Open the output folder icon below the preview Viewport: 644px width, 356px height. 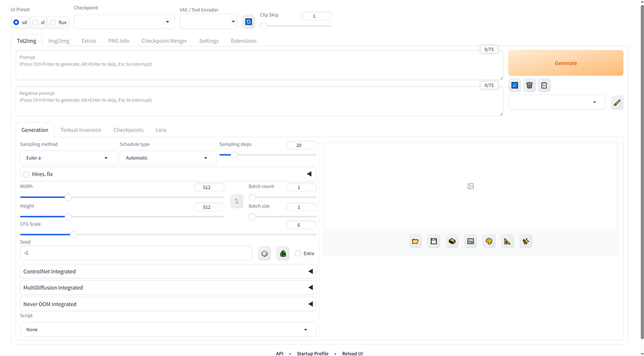pos(415,241)
